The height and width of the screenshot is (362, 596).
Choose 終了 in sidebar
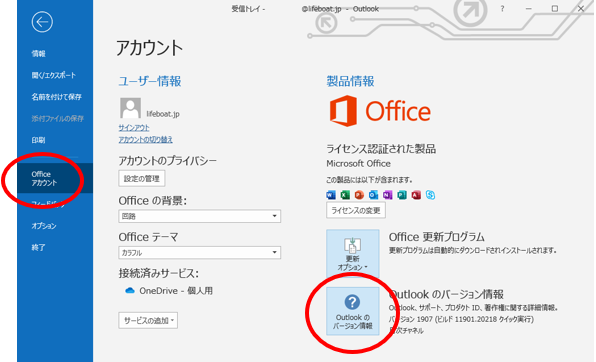tap(38, 248)
